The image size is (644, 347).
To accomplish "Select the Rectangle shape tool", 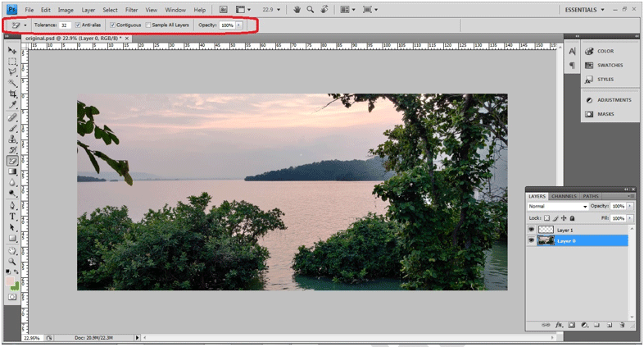I will tap(12, 238).
